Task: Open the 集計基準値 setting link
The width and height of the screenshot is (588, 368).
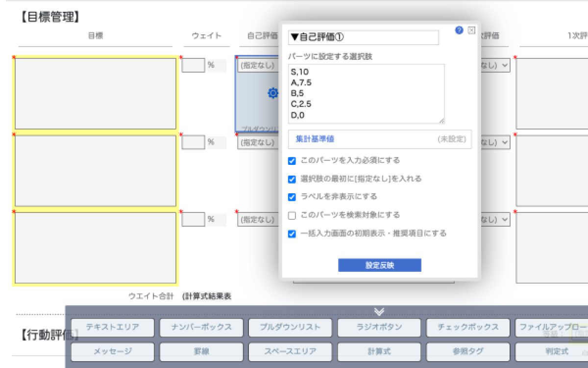Action: (x=315, y=139)
